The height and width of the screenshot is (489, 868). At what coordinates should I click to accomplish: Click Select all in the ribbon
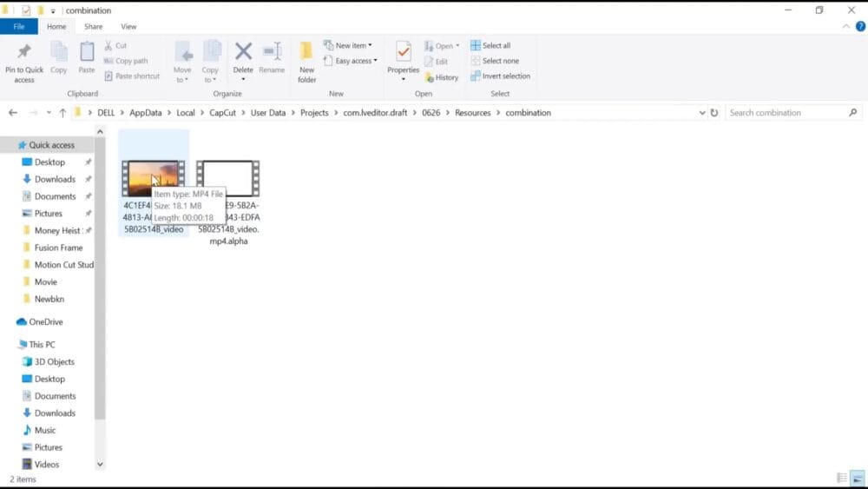pyautogui.click(x=490, y=45)
